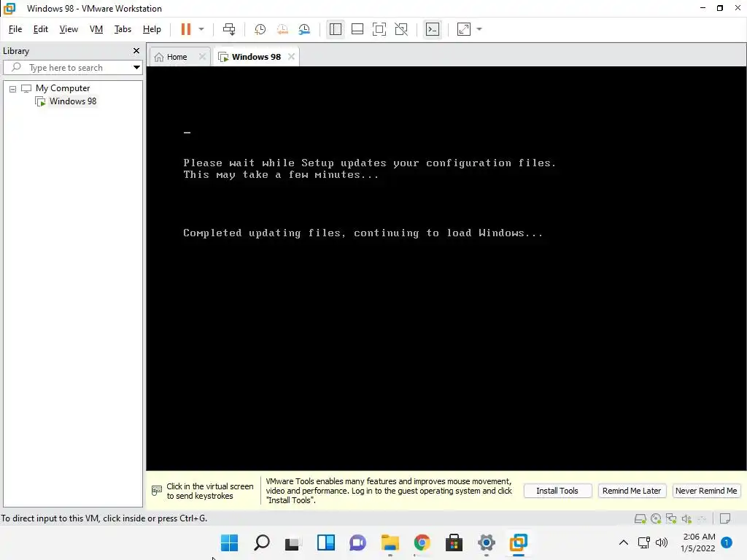Image resolution: width=747 pixels, height=560 pixels.
Task: Open the notification badge in the tray
Action: coord(727,542)
